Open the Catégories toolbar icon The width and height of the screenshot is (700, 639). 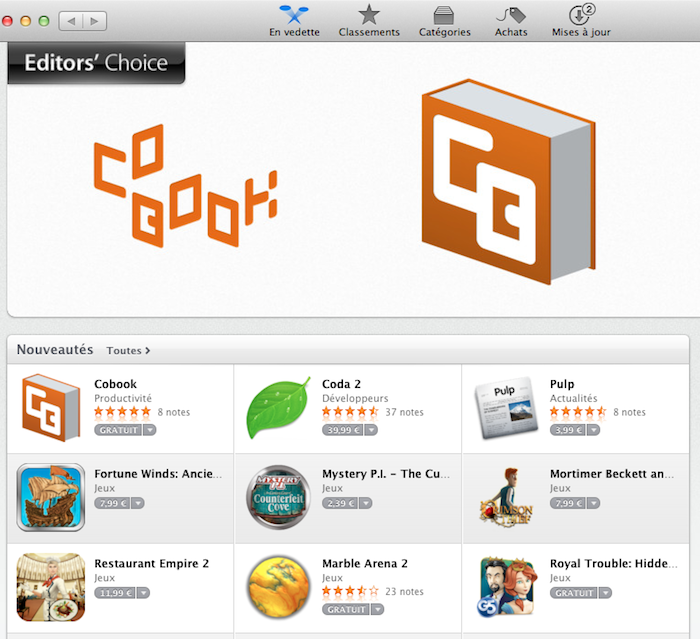coord(444,15)
